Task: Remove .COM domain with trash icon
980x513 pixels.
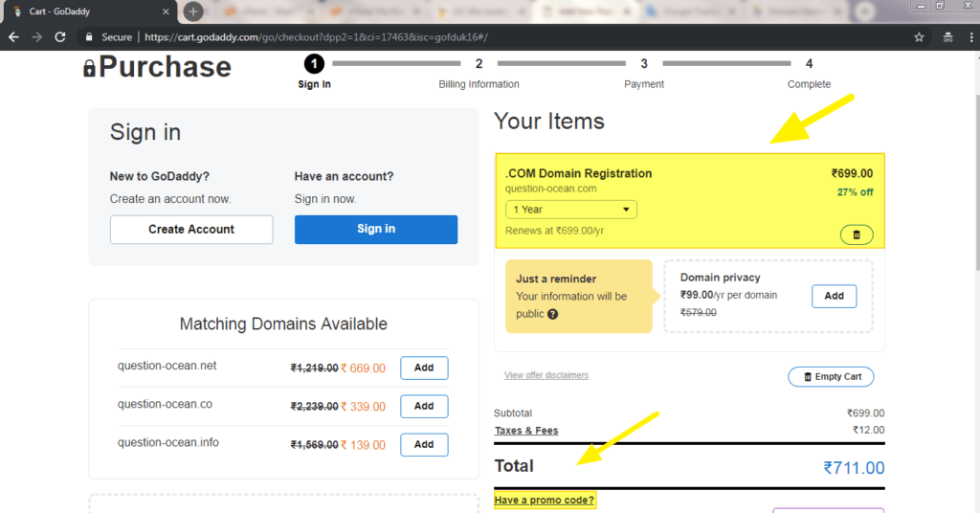Action: pyautogui.click(x=857, y=234)
